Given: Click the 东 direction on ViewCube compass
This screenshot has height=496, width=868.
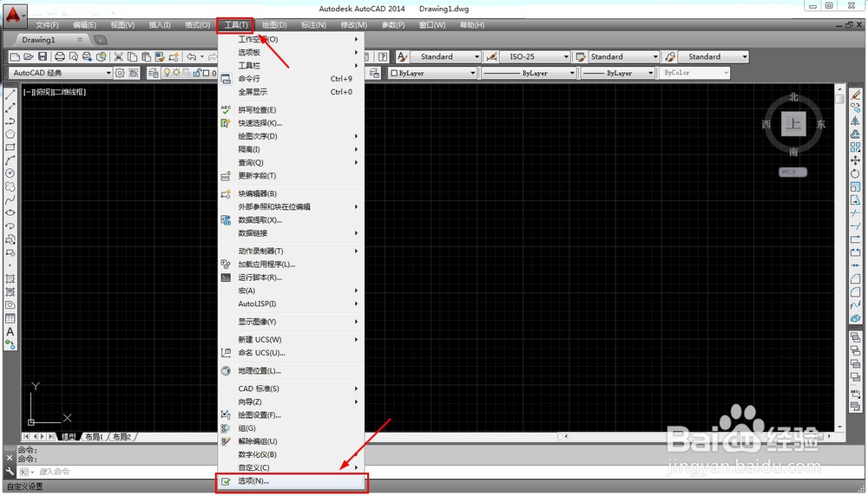Looking at the screenshot, I should click(x=821, y=124).
